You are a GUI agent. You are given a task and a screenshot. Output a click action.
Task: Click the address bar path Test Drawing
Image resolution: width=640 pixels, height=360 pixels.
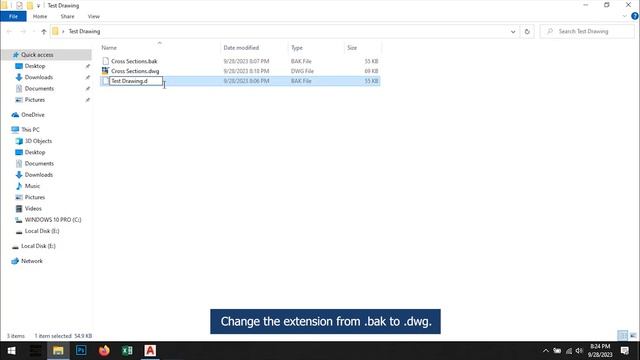point(84,31)
